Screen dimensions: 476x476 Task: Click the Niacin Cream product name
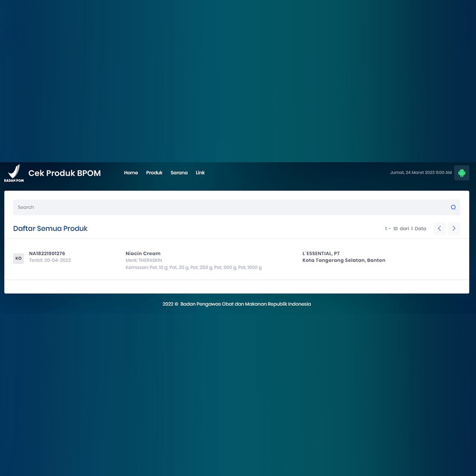point(143,253)
